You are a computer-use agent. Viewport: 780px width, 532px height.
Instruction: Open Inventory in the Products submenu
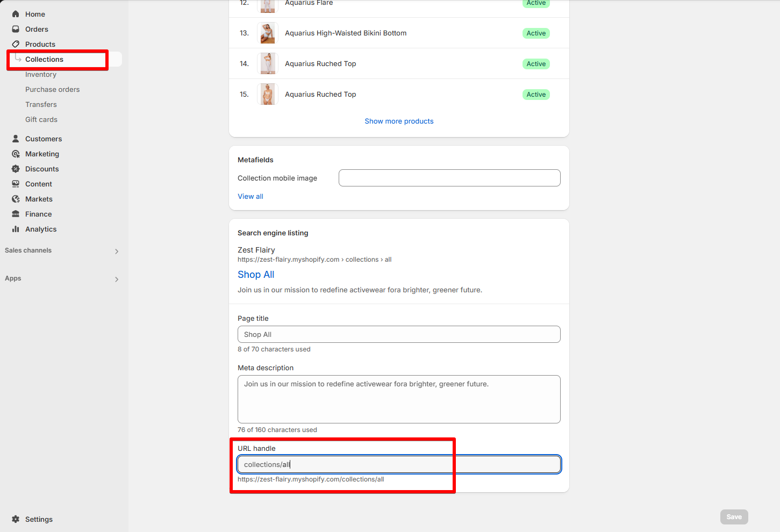(41, 74)
